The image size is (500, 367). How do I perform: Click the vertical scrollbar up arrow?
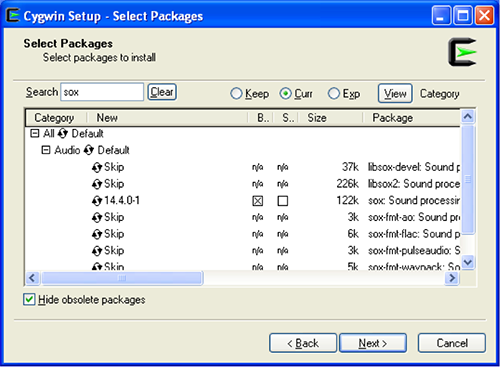click(468, 117)
